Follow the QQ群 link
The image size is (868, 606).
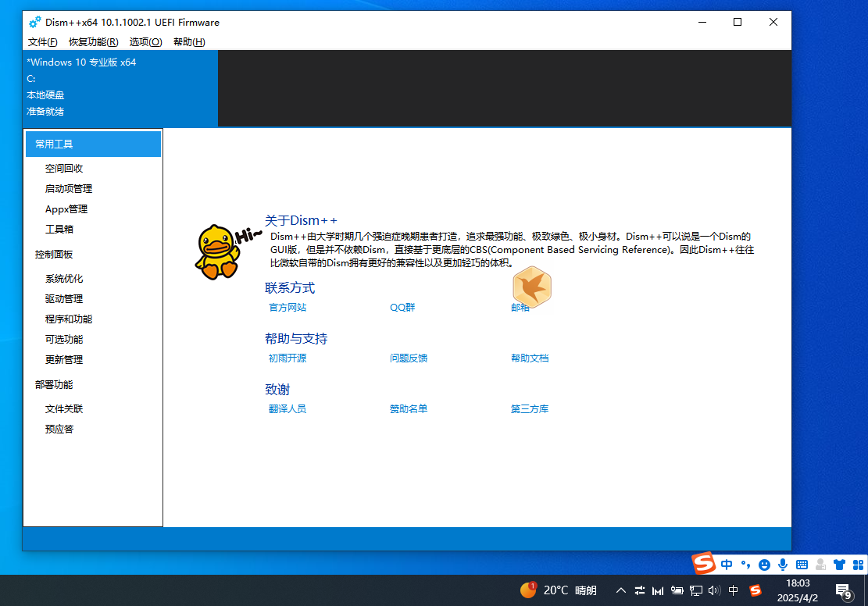[x=402, y=308]
